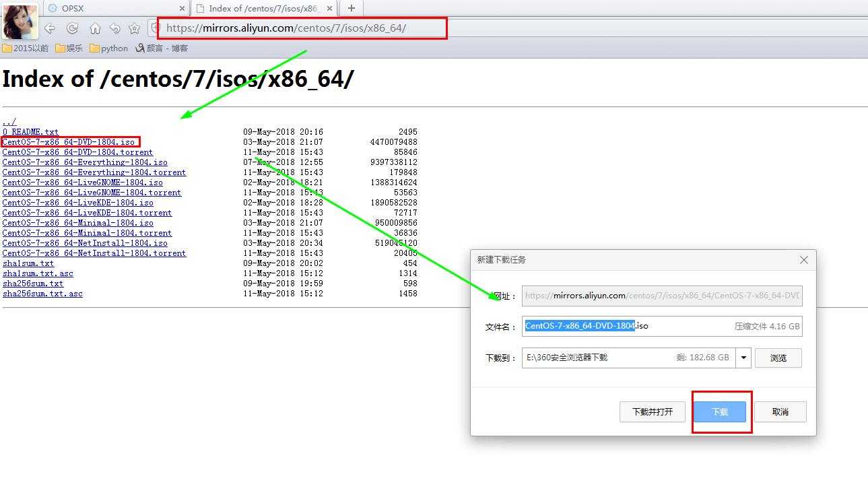The width and height of the screenshot is (868, 497).
Task: Go to the homepage via house icon
Action: click(95, 28)
